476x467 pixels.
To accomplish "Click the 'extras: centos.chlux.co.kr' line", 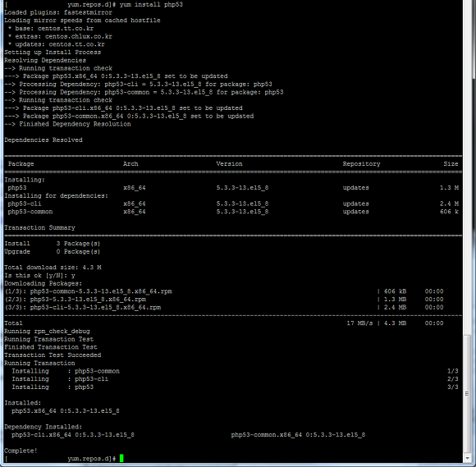I will point(60,36).
